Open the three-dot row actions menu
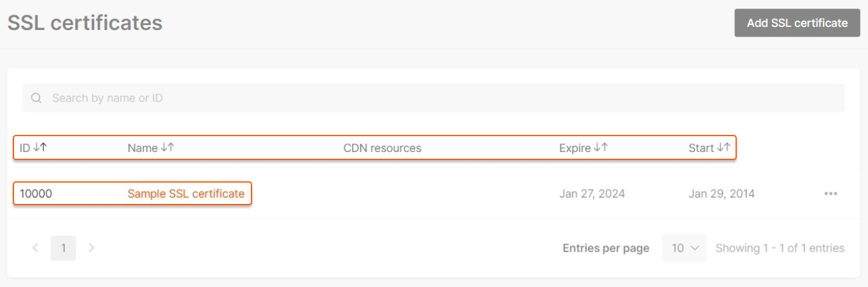 (830, 194)
